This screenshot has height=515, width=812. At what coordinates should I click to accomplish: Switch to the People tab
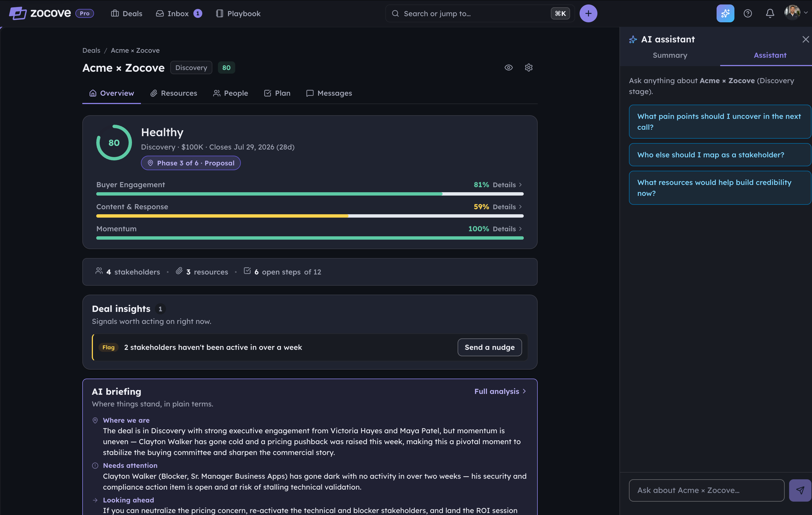click(x=231, y=93)
